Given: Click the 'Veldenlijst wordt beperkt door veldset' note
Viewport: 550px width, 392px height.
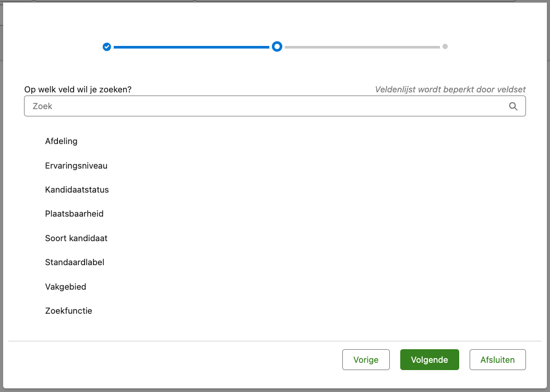Looking at the screenshot, I should 450,90.
